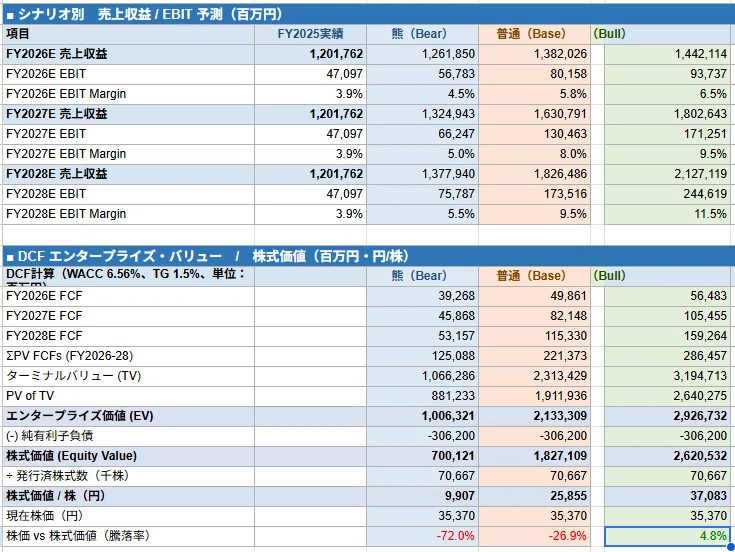This screenshot has width=735, height=552.
Task: Select the 株価 vs 株式価値（騰落率）label
Action: point(78,536)
